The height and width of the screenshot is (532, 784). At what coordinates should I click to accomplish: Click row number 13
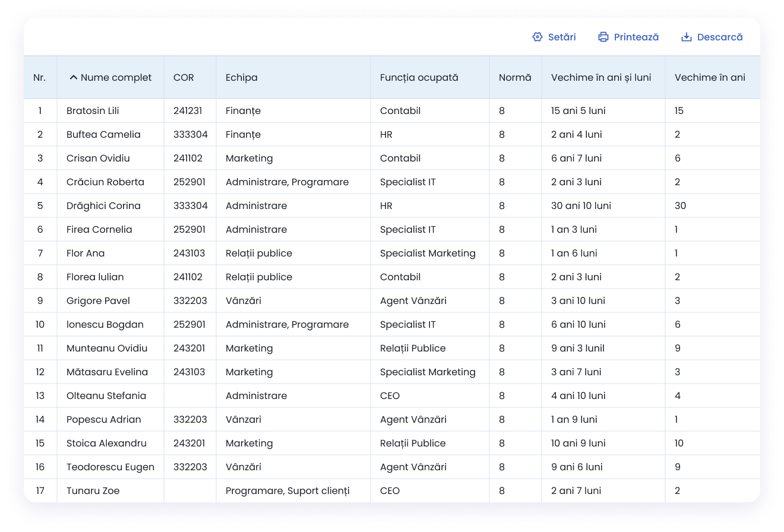click(40, 395)
